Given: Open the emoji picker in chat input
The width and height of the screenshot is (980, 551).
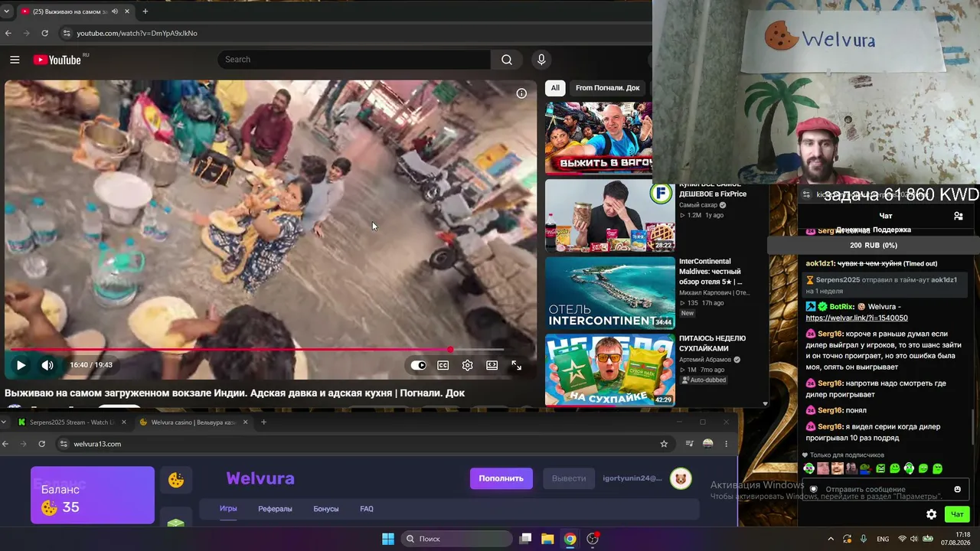Looking at the screenshot, I should [x=957, y=489].
